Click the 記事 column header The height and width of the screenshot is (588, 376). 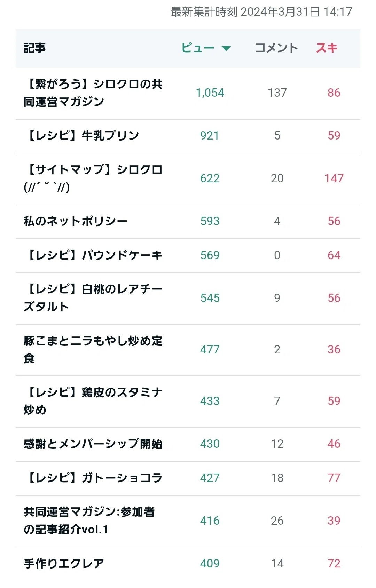[34, 48]
